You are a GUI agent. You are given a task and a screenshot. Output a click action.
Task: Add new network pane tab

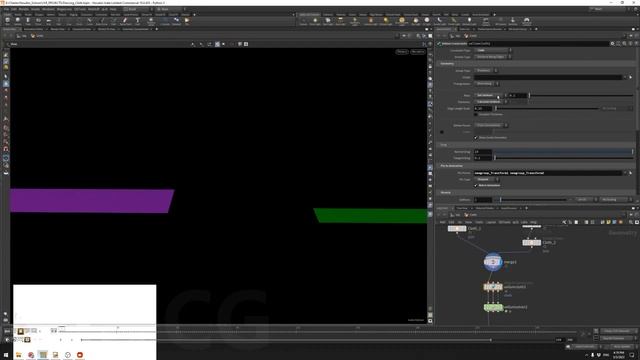point(526,208)
